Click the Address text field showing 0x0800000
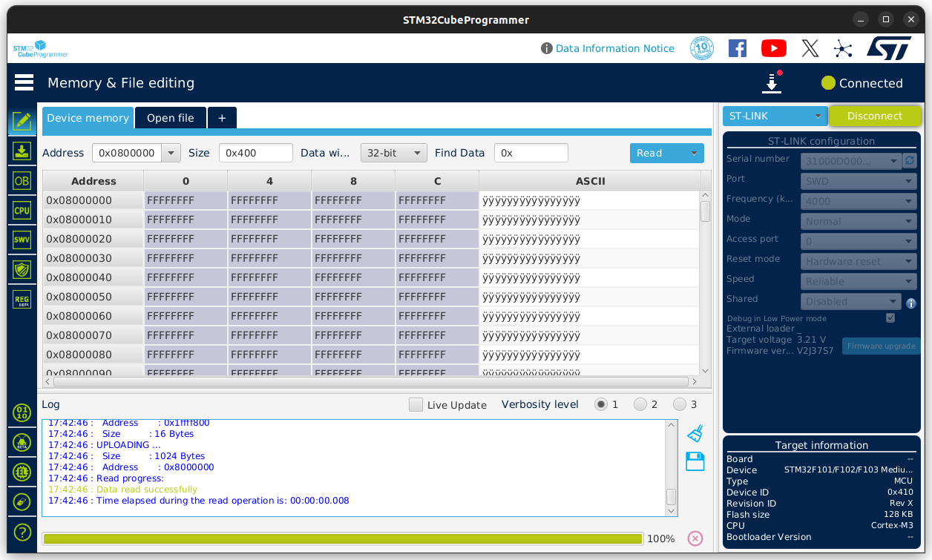This screenshot has height=560, width=932. tap(127, 153)
